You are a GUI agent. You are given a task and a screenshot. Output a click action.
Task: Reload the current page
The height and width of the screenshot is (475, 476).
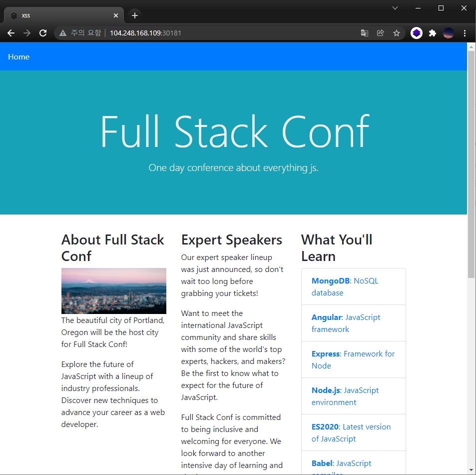pos(43,33)
